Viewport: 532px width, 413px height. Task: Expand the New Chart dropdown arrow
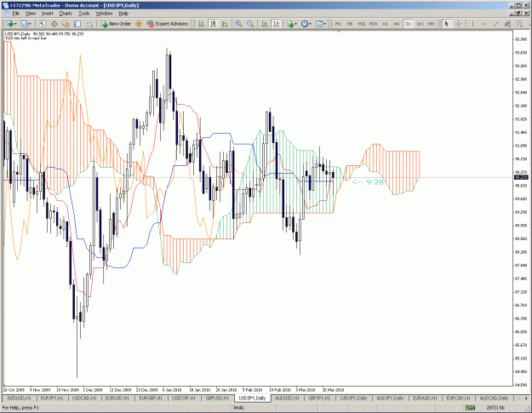(15, 24)
